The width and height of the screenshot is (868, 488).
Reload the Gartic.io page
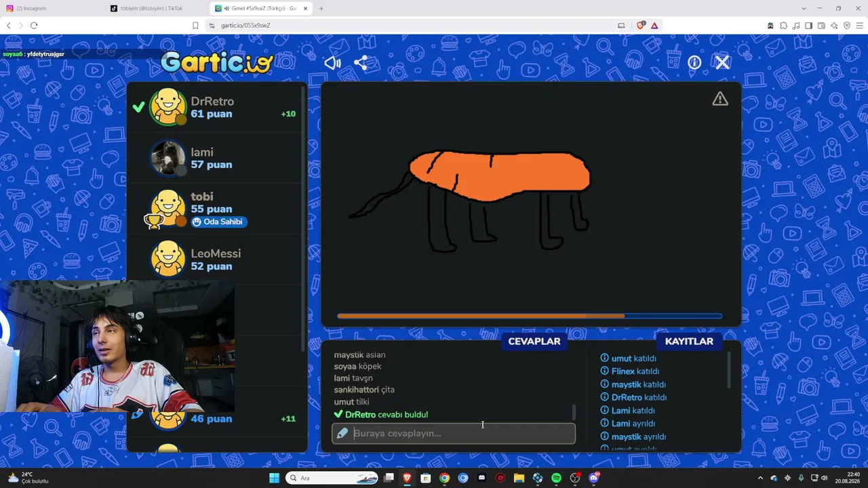click(34, 25)
